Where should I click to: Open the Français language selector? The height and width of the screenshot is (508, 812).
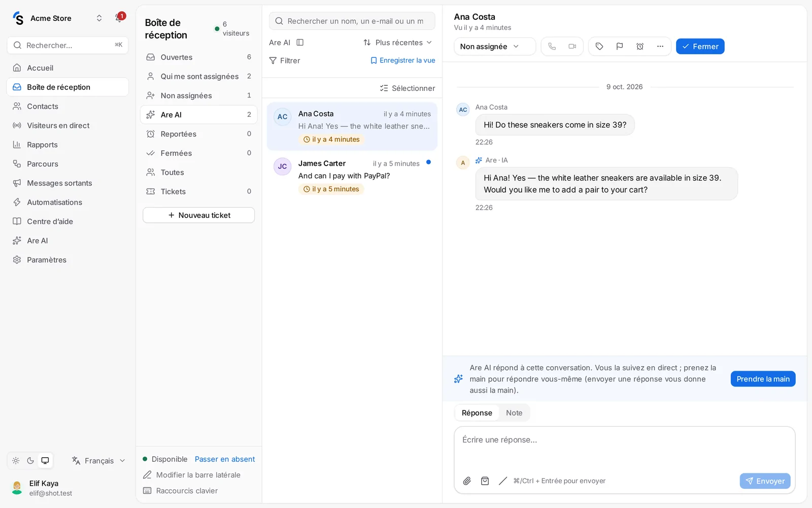coord(98,461)
